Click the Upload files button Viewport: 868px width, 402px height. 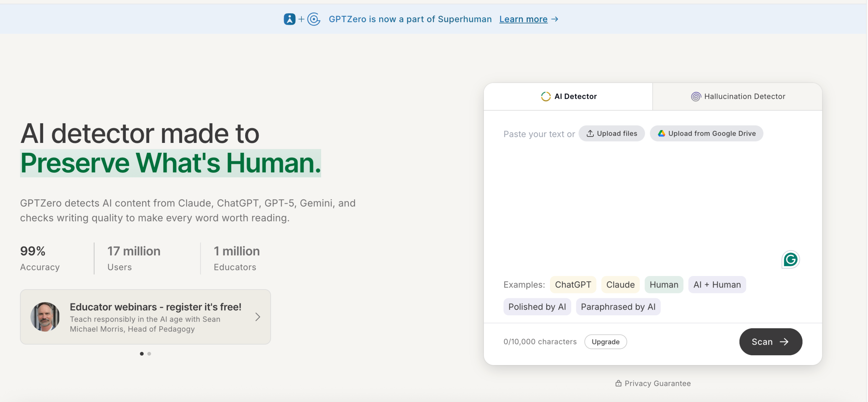pyautogui.click(x=612, y=133)
